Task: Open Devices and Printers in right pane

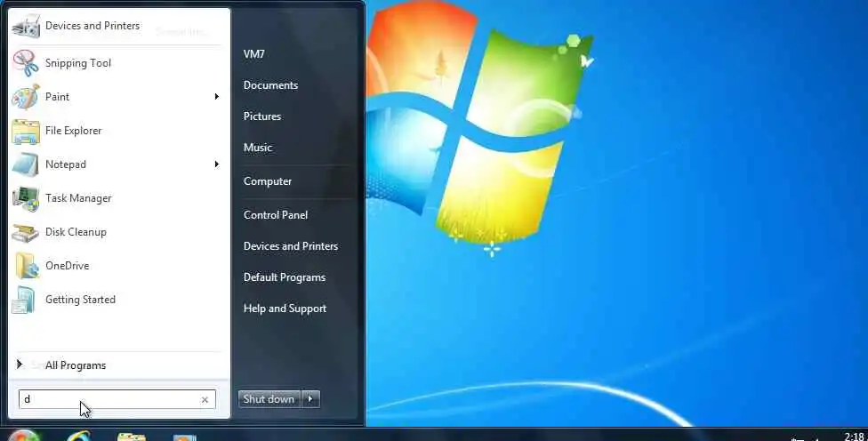Action: [291, 246]
